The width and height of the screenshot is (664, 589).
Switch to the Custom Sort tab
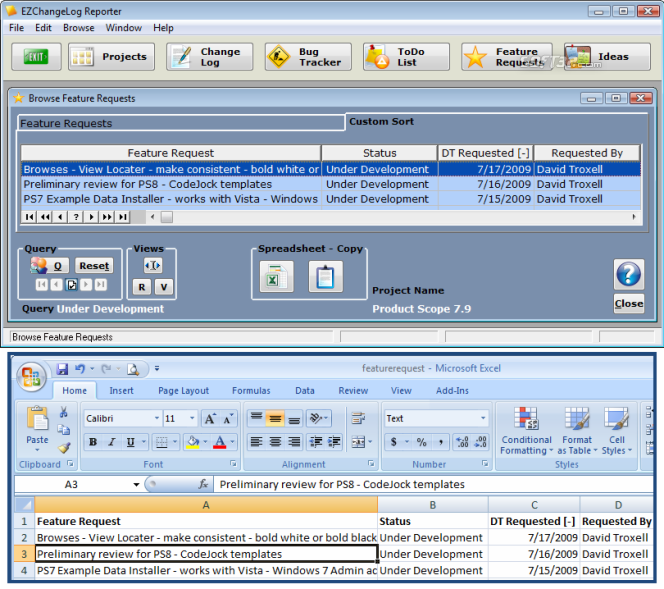[x=381, y=122]
